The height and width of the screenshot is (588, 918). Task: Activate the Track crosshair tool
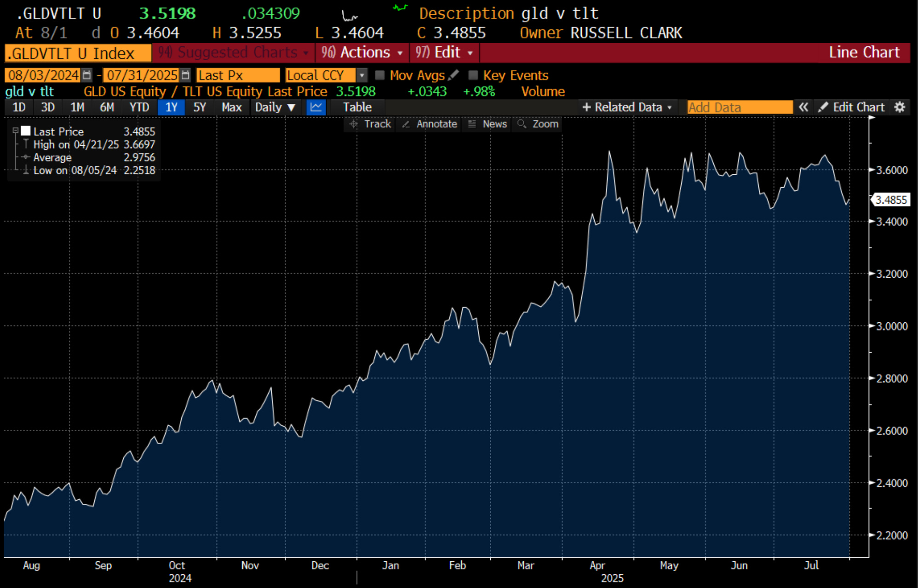[x=370, y=124]
